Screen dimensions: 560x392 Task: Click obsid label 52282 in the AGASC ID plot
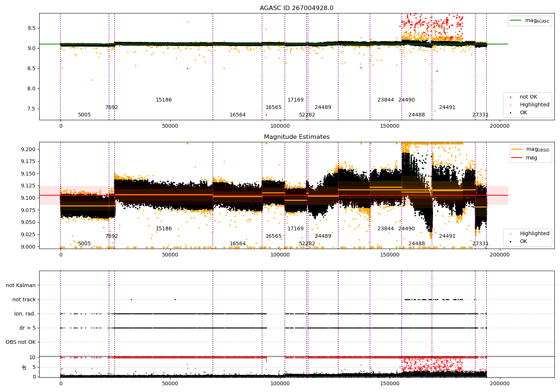coord(307,115)
